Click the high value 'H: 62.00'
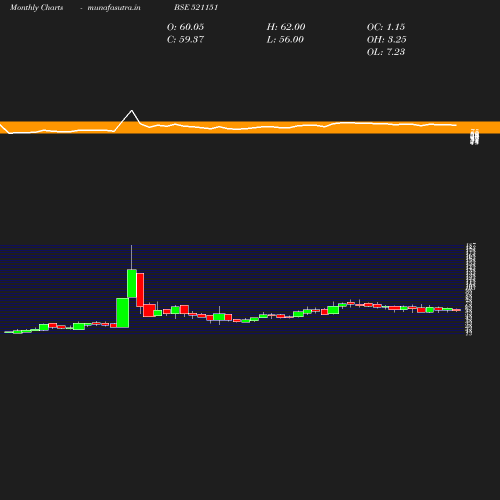The width and height of the screenshot is (500, 500). click(286, 27)
